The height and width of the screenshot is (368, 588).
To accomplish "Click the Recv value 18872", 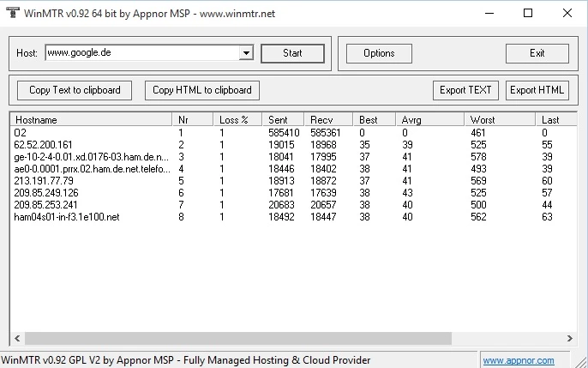I will [323, 181].
